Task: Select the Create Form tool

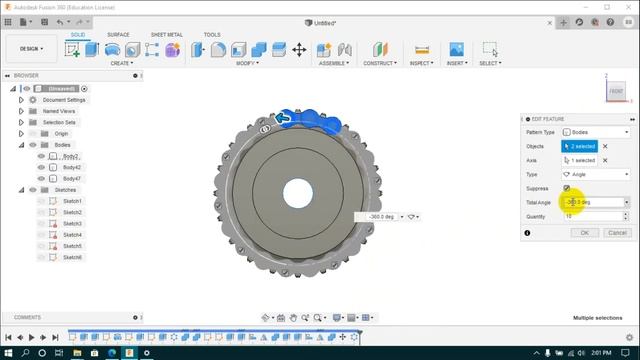Action: (x=173, y=50)
